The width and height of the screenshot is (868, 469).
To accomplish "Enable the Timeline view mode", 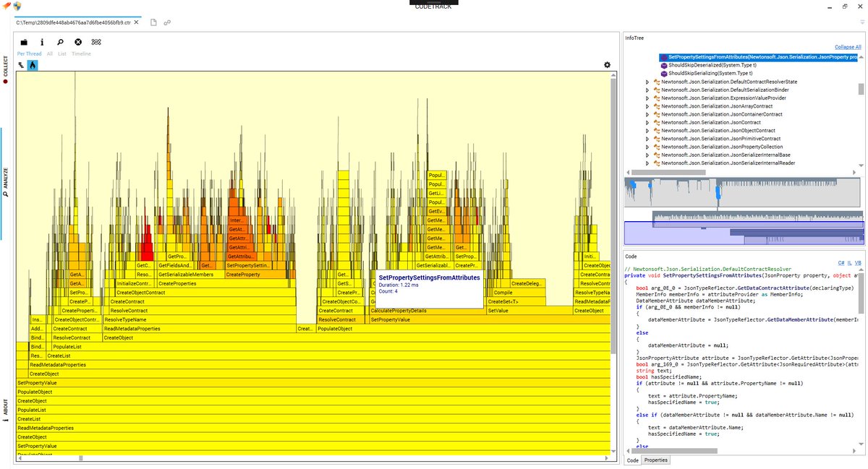I will click(81, 53).
